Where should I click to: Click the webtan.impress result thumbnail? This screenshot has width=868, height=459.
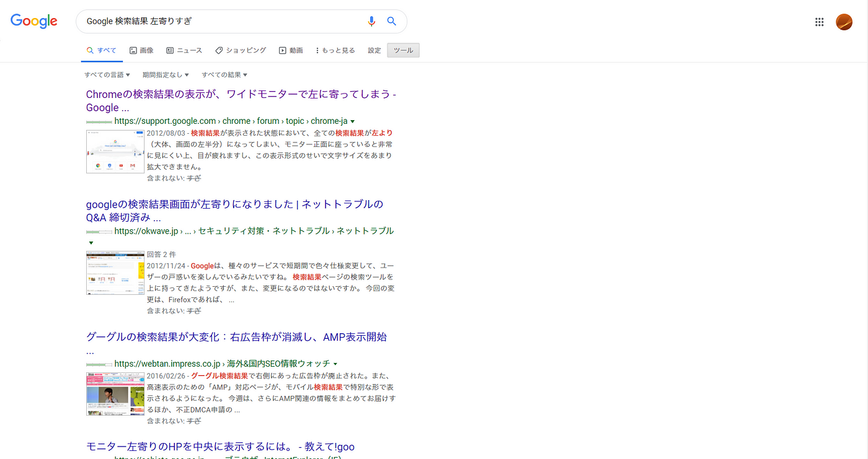pos(115,394)
